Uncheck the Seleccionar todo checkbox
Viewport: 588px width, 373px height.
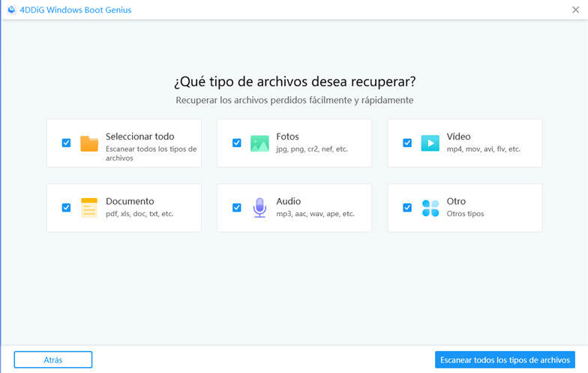coord(66,143)
